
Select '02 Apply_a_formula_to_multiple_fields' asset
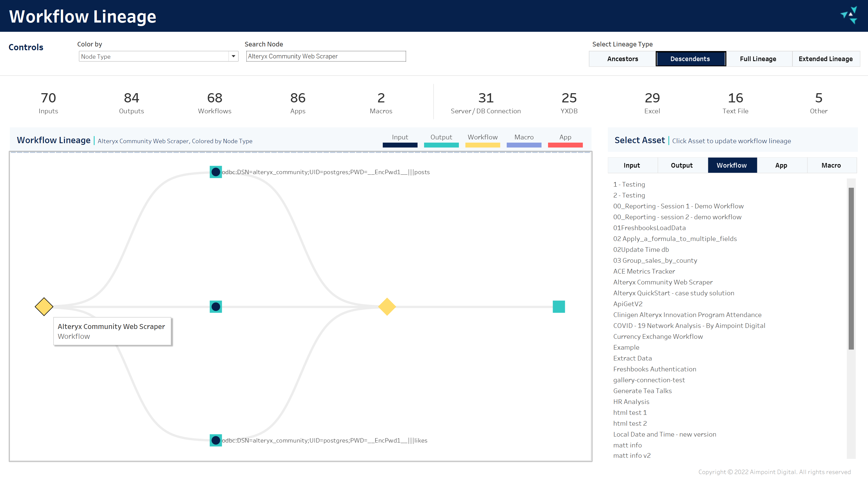coord(675,239)
